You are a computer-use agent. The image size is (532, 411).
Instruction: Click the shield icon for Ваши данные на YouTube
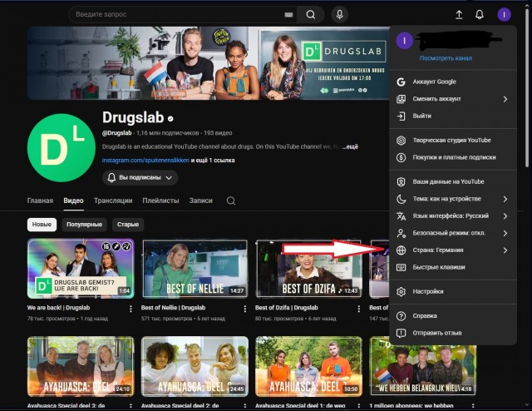pos(401,181)
